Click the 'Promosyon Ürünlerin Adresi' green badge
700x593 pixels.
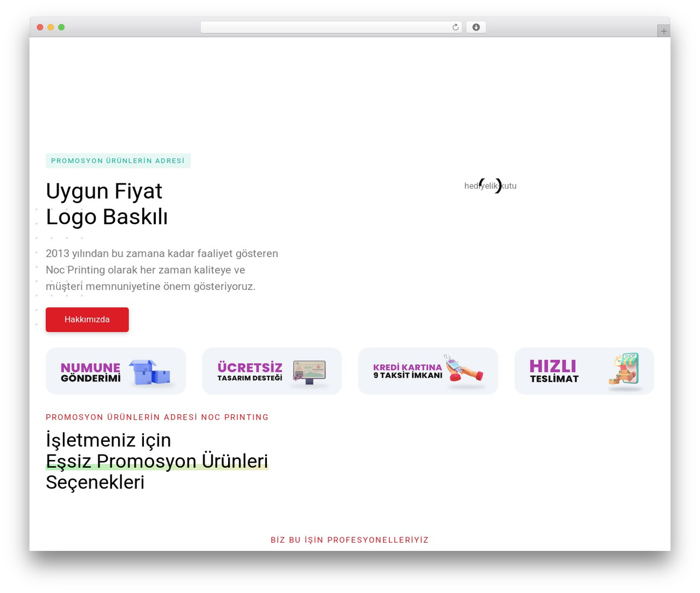click(118, 161)
